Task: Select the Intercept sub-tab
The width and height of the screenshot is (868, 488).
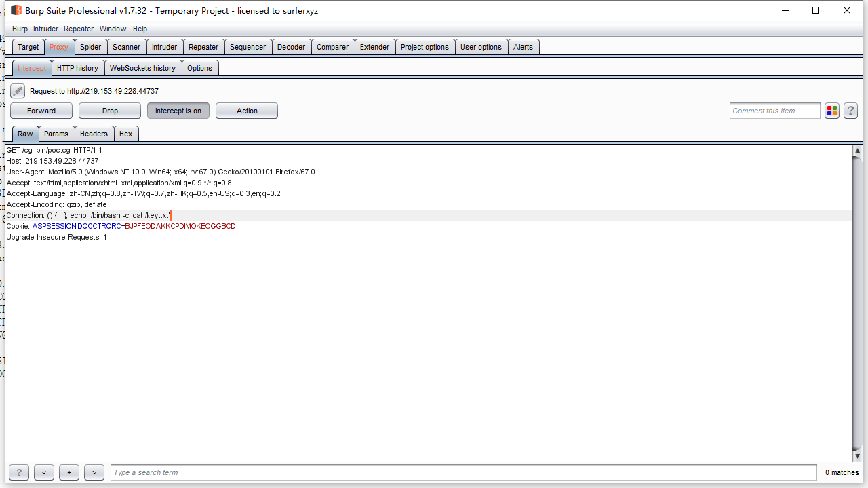Action: 32,68
